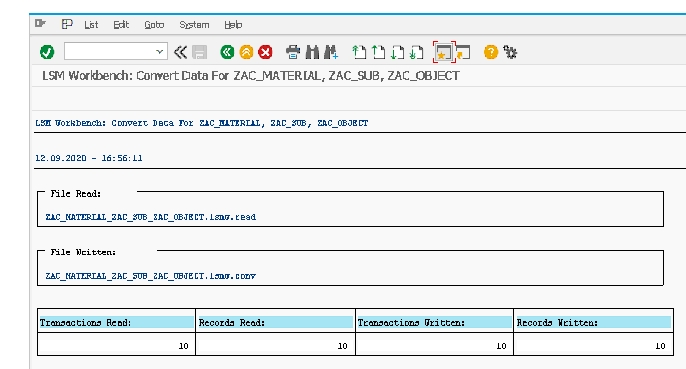
Task: Go to first page icon
Action: tap(359, 52)
